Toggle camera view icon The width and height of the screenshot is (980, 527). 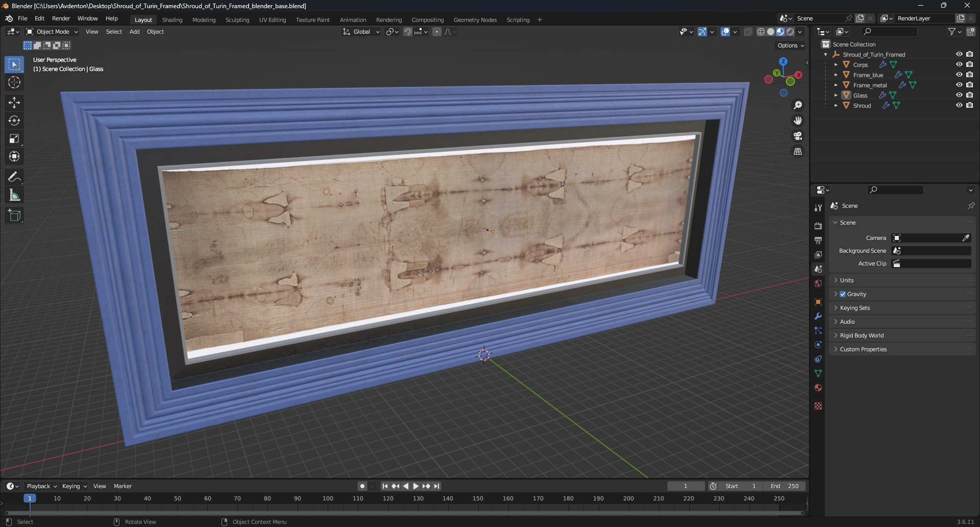[798, 136]
